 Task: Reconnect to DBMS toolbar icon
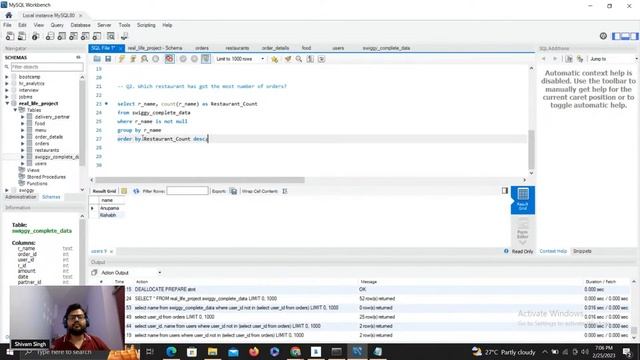[124, 36]
